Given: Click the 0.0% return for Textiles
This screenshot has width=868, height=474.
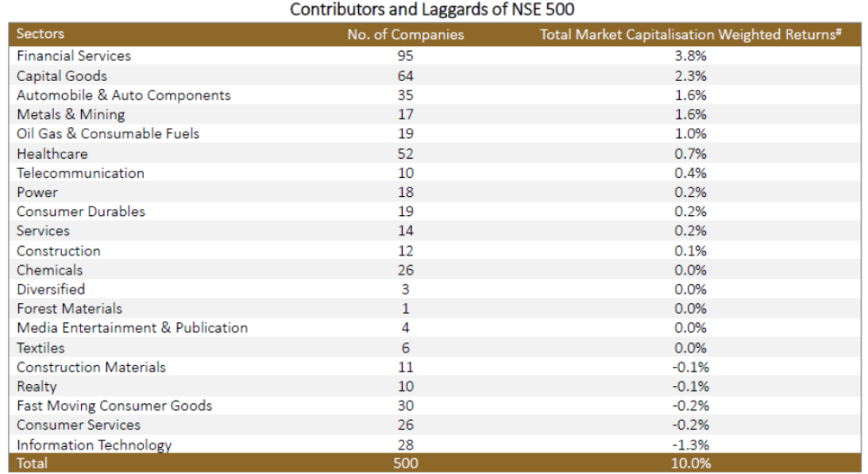Looking at the screenshot, I should 690,349.
